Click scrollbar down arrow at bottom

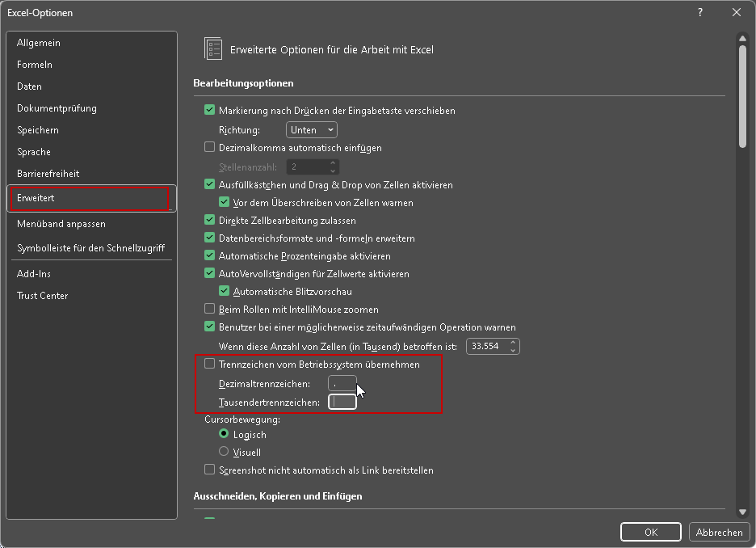[742, 512]
